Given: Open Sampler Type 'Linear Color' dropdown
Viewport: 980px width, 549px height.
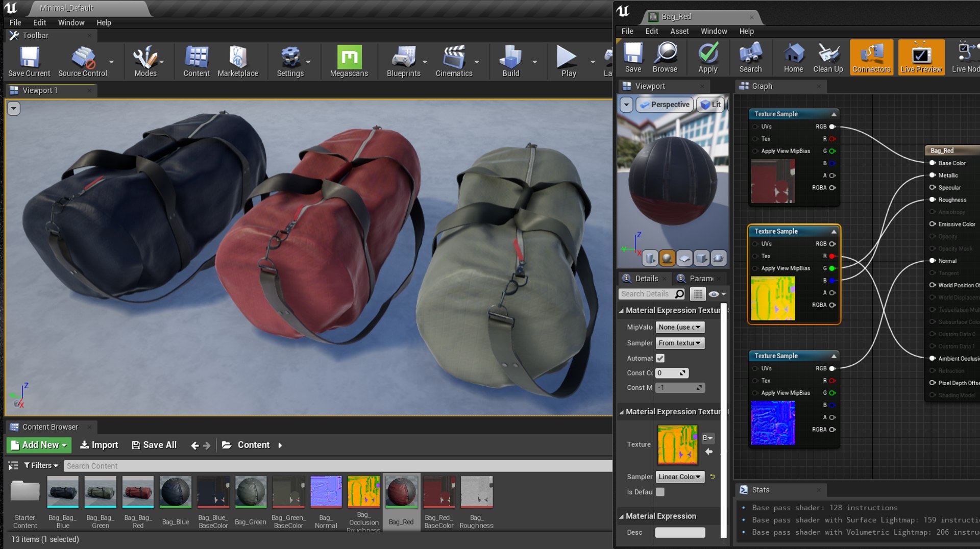Looking at the screenshot, I should tap(680, 477).
